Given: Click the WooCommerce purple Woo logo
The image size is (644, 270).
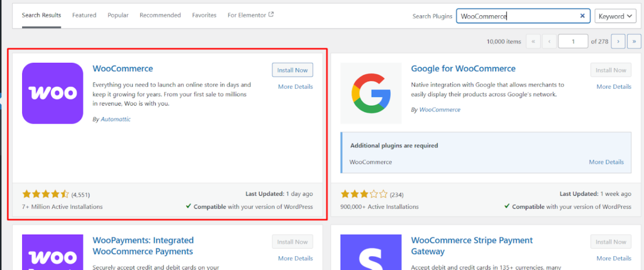Looking at the screenshot, I should (x=53, y=93).
